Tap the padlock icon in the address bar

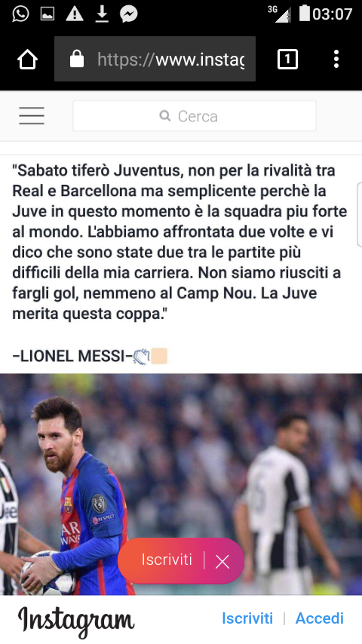point(77,59)
